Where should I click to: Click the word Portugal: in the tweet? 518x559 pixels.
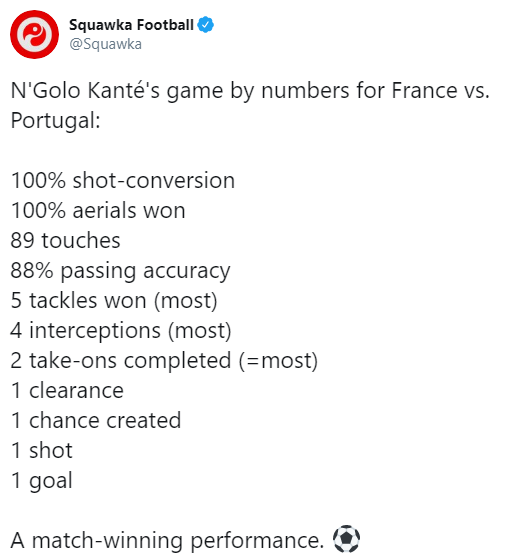point(56,121)
